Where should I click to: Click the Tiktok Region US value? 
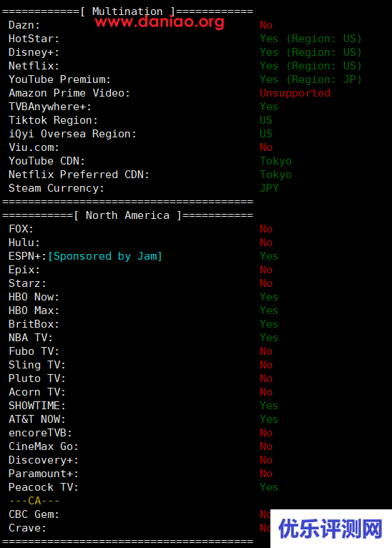[x=266, y=120]
